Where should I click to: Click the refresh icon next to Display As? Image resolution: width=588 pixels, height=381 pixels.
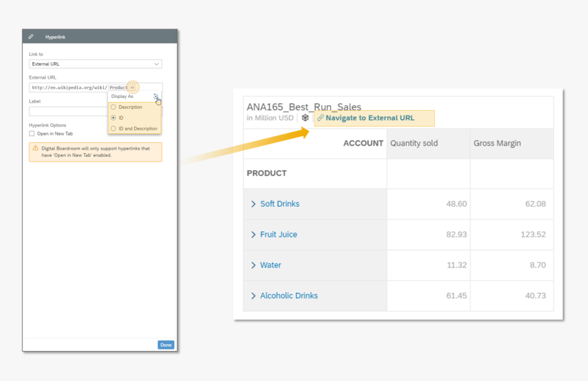(156, 96)
